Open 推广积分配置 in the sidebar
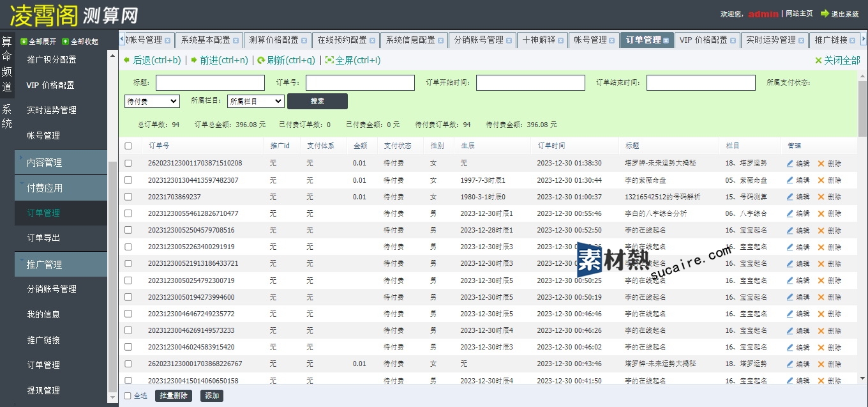Image resolution: width=868 pixels, height=407 pixels. (x=52, y=59)
